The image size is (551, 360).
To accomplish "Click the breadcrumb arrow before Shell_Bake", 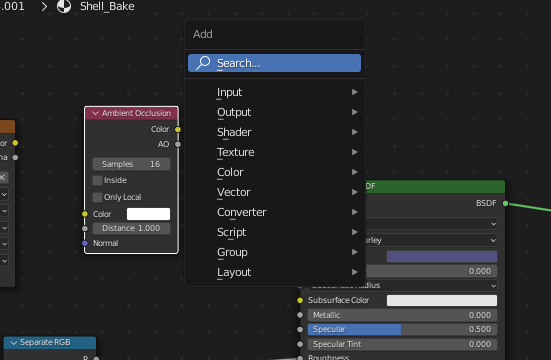I will 44,6.
